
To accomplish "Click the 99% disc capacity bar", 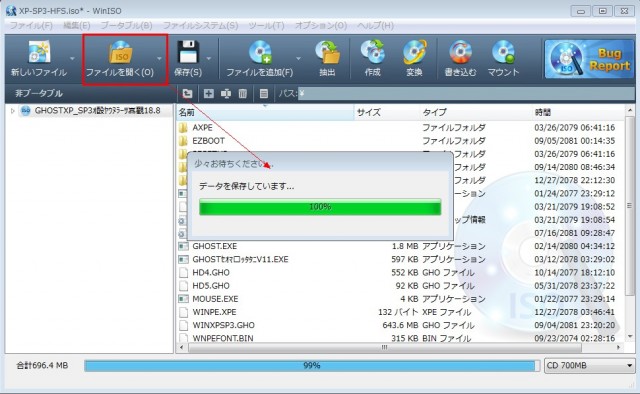I will click(312, 365).
